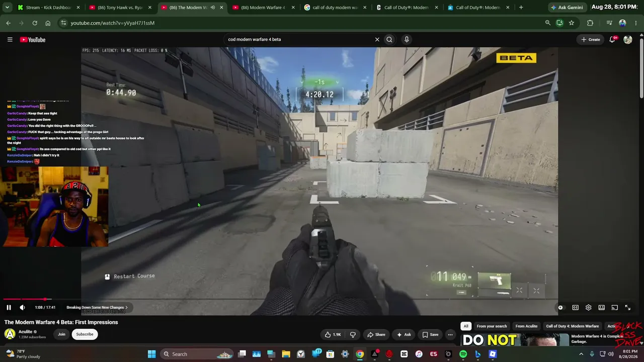Open browser home page
Screen dimensions: 644x362
pyautogui.click(x=48, y=23)
